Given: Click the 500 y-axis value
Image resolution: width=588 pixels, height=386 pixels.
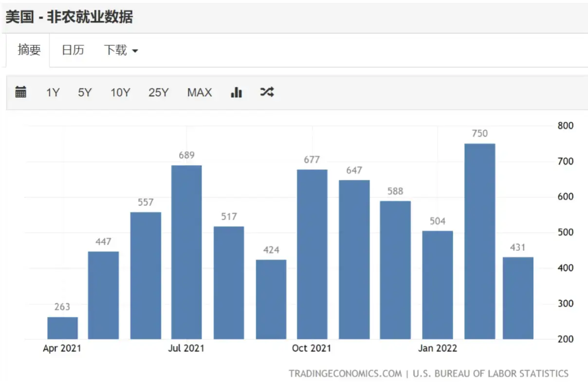Looking at the screenshot, I should 566,232.
